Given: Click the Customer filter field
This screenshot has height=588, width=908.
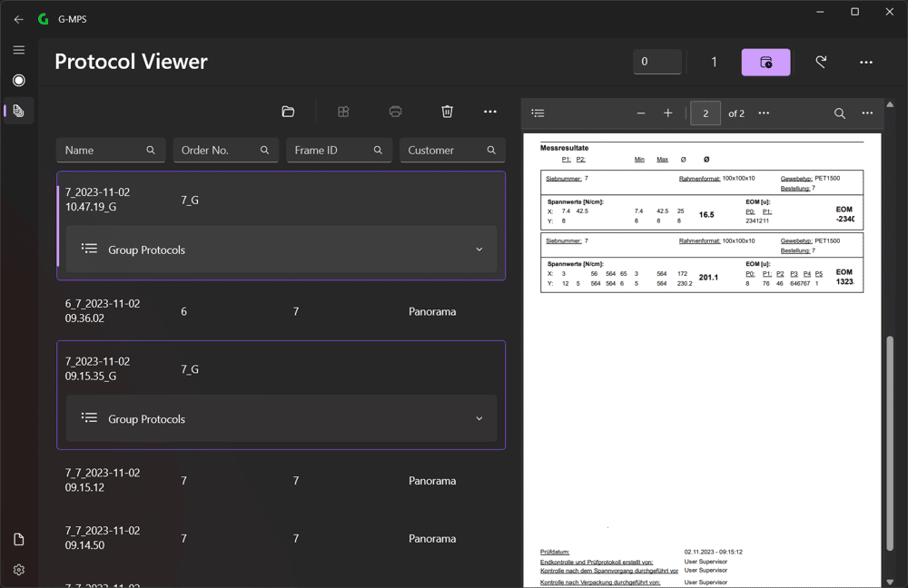Looking at the screenshot, I should coord(452,150).
